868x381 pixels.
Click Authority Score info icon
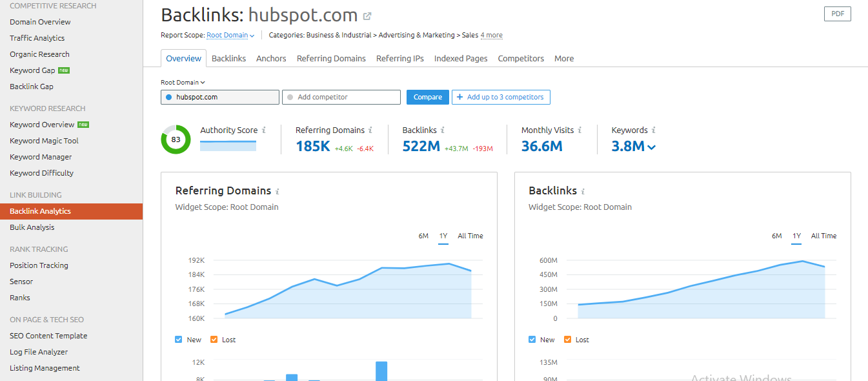coord(264,130)
